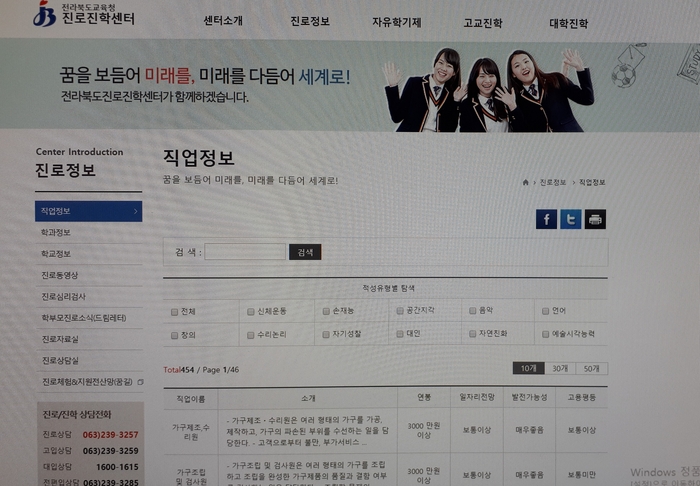Open 가구조립 및 검사원 job entry
The width and height of the screenshot is (700, 486).
191,477
